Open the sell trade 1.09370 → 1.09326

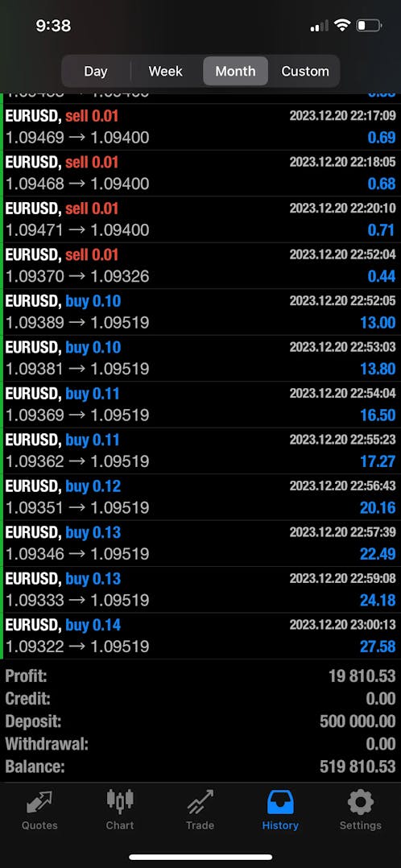click(200, 266)
